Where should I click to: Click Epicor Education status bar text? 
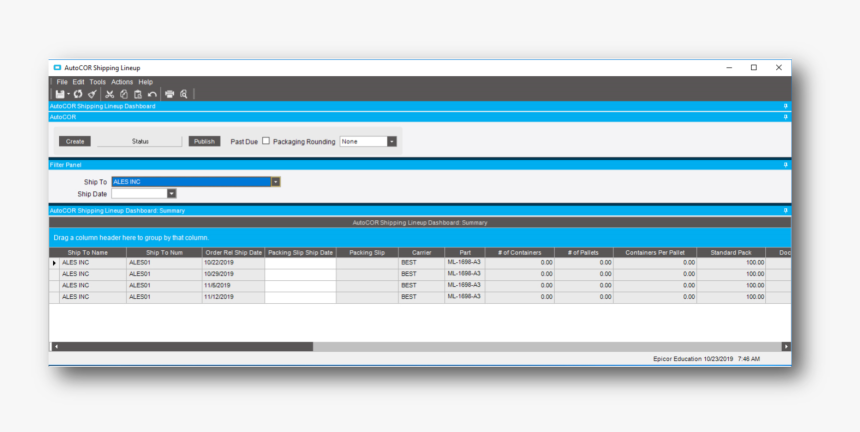click(x=677, y=359)
